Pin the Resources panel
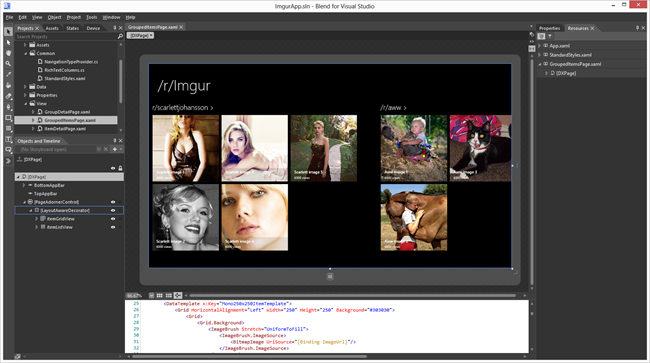 point(637,28)
